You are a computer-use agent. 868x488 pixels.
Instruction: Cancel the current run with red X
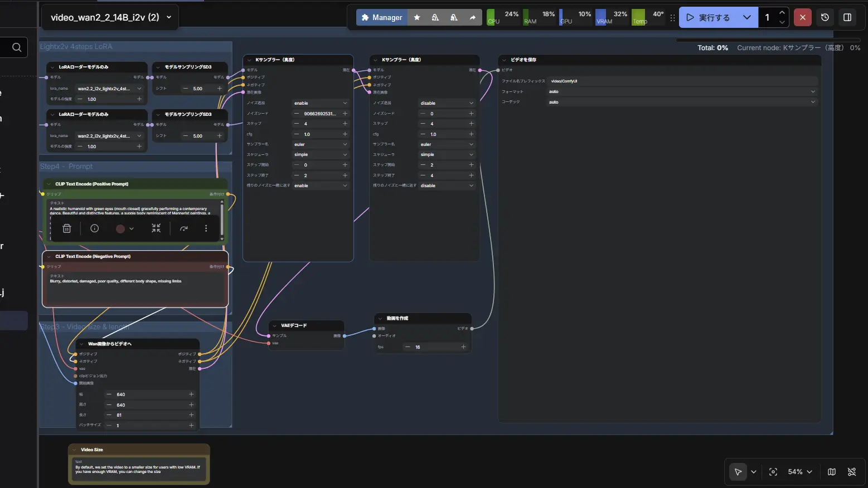(802, 17)
